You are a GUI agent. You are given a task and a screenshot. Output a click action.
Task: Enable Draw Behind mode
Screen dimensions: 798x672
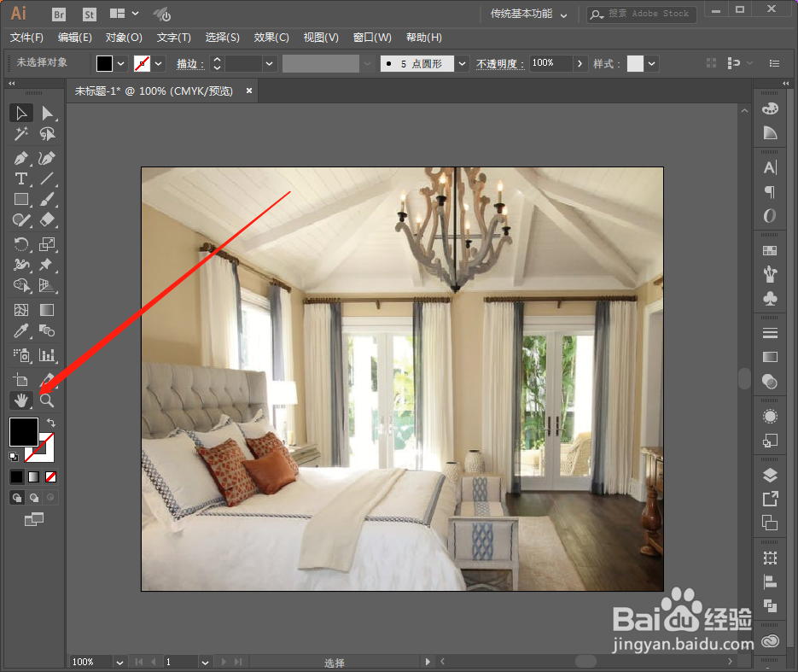pyautogui.click(x=33, y=497)
